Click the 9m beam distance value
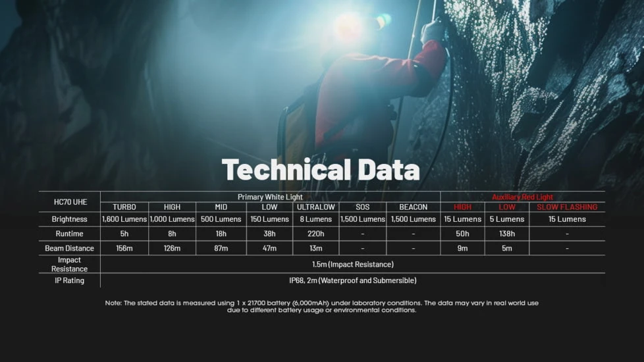 coord(462,248)
